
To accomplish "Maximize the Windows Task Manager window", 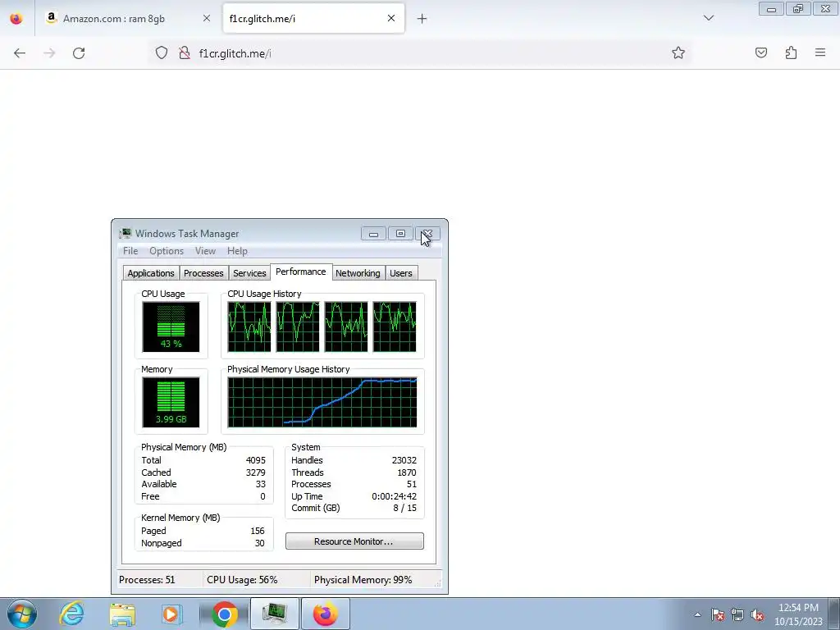I will [x=400, y=234].
